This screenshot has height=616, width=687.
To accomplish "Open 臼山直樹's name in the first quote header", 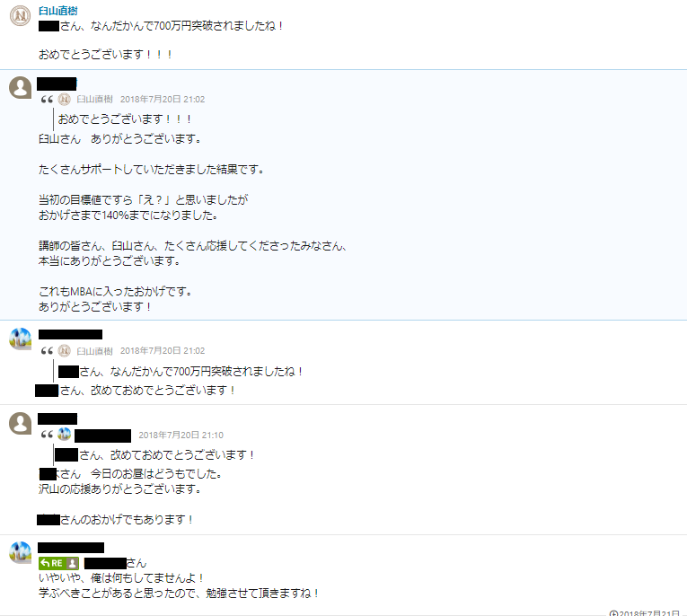I will coord(94,100).
